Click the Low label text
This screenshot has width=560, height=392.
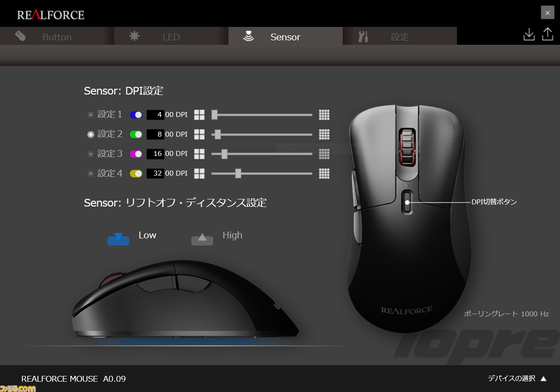(147, 235)
